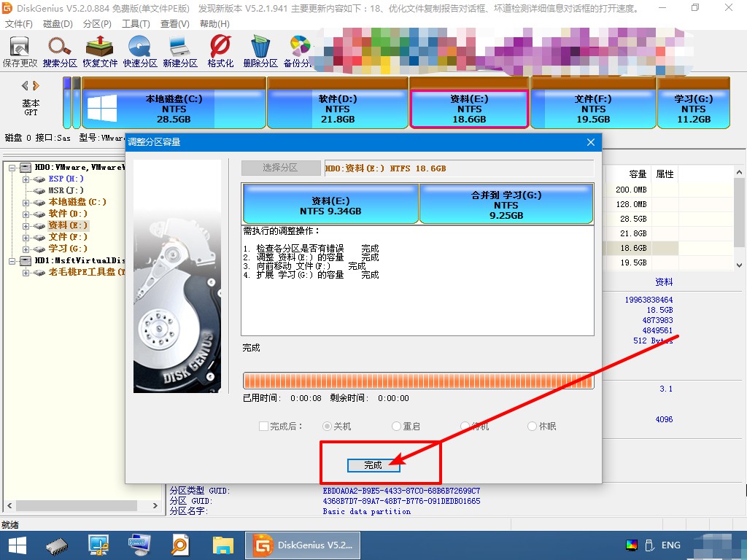Open the 工具(T) menu
This screenshot has width=747, height=560.
pyautogui.click(x=136, y=24)
